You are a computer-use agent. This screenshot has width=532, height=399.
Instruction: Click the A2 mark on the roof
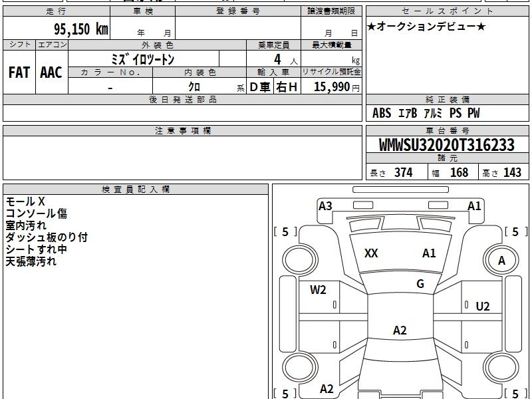[x=400, y=330]
